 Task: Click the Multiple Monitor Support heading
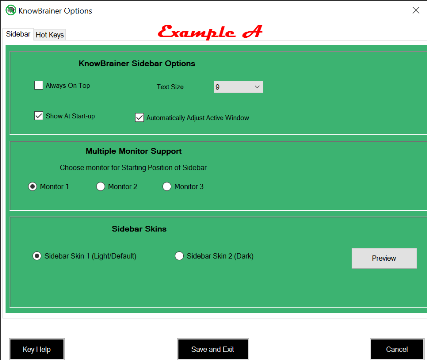click(133, 151)
